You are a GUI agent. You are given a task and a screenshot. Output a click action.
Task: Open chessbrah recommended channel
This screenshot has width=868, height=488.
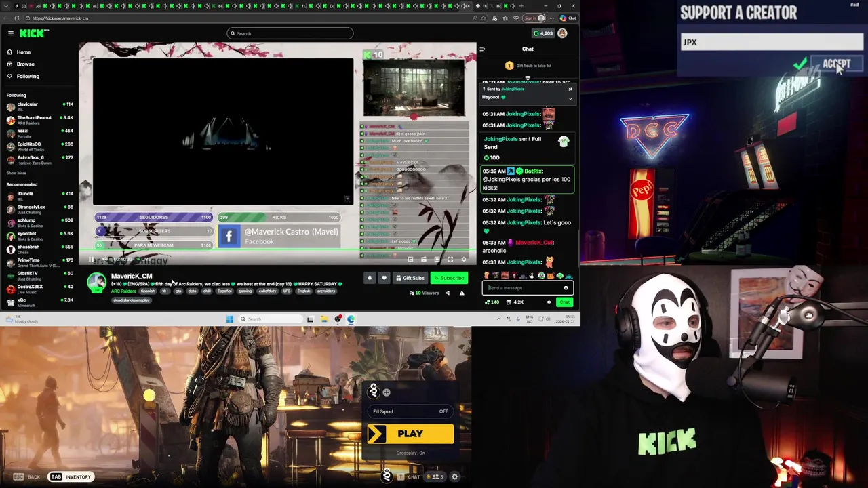click(39, 249)
